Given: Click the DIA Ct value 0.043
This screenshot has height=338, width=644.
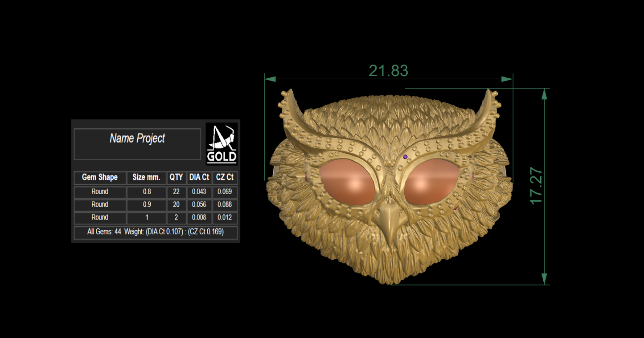Looking at the screenshot, I should (x=199, y=192).
